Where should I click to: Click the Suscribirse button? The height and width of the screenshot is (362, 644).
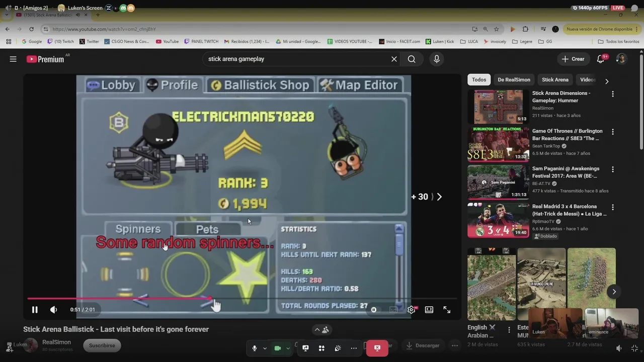point(102,345)
